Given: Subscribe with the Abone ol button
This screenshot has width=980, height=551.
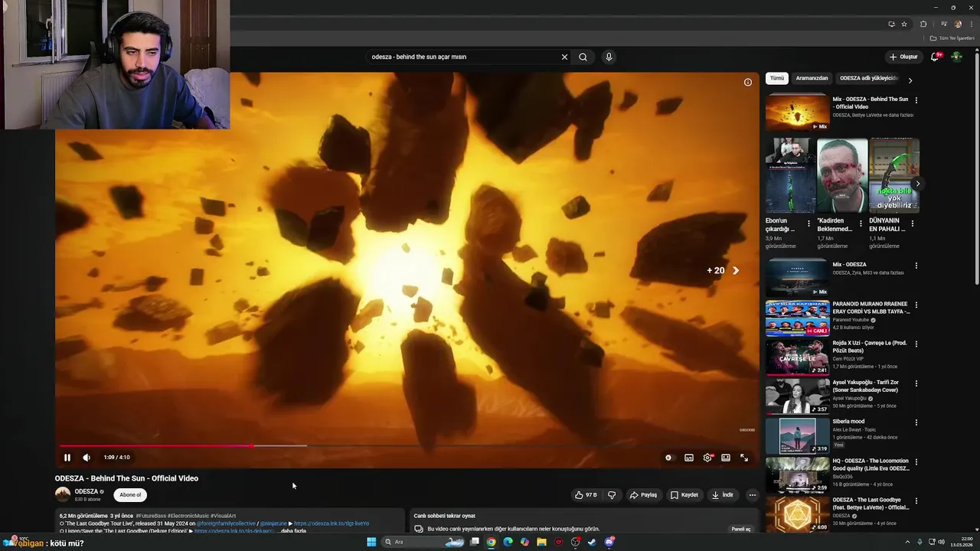Looking at the screenshot, I should click(130, 495).
